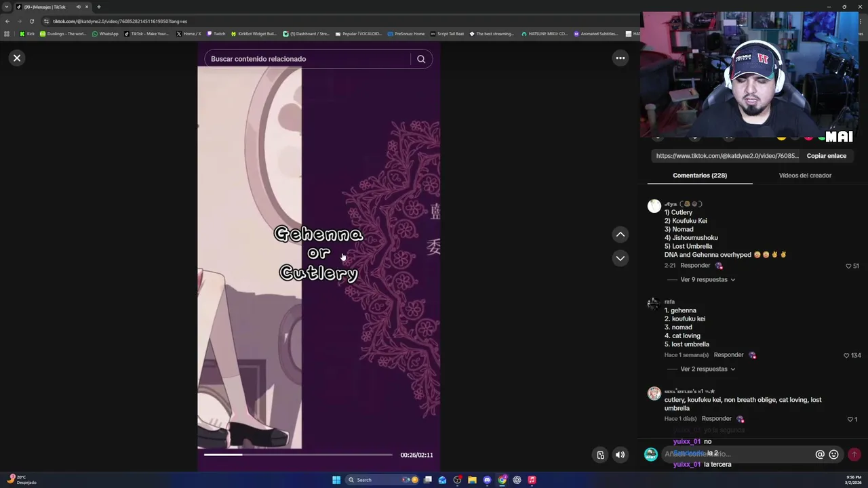Go to previous video with up arrow
The height and width of the screenshot is (488, 868).
(x=620, y=235)
